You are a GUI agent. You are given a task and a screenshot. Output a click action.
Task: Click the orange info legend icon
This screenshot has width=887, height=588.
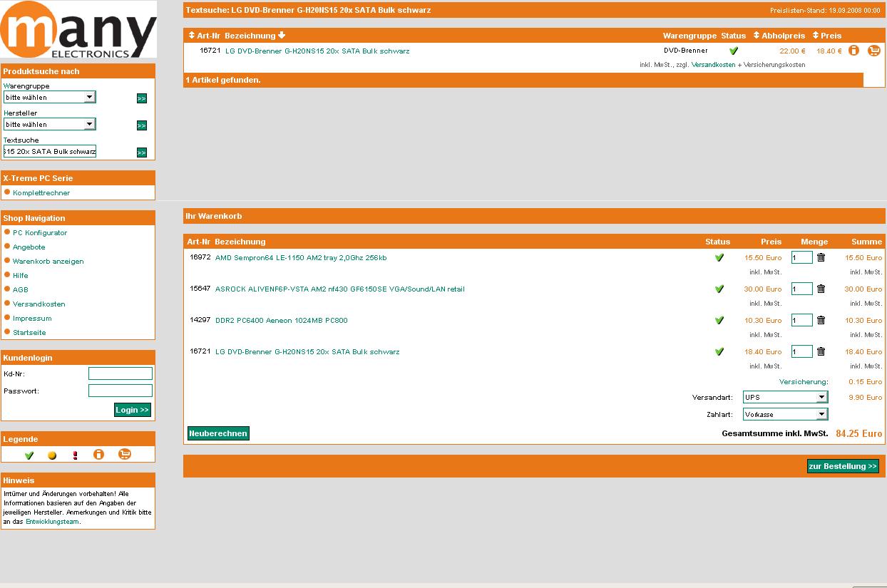click(98, 455)
